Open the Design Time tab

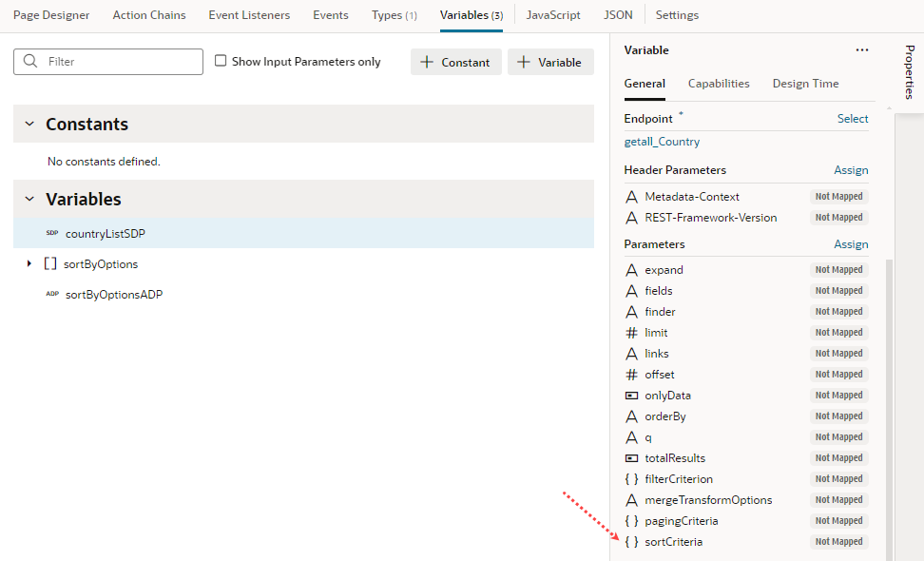pos(805,84)
